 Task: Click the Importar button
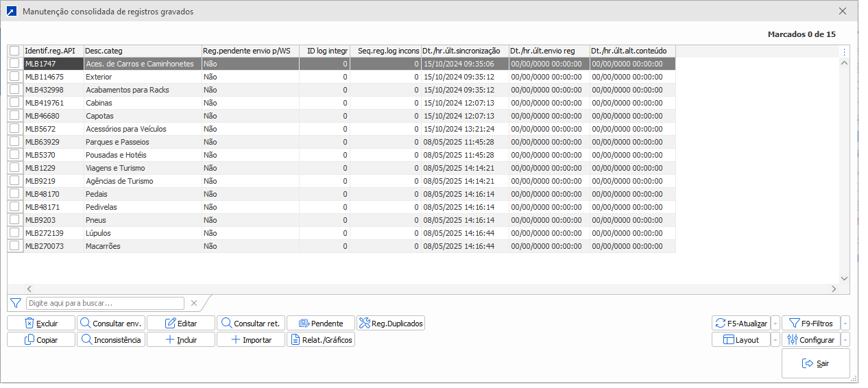(x=251, y=339)
